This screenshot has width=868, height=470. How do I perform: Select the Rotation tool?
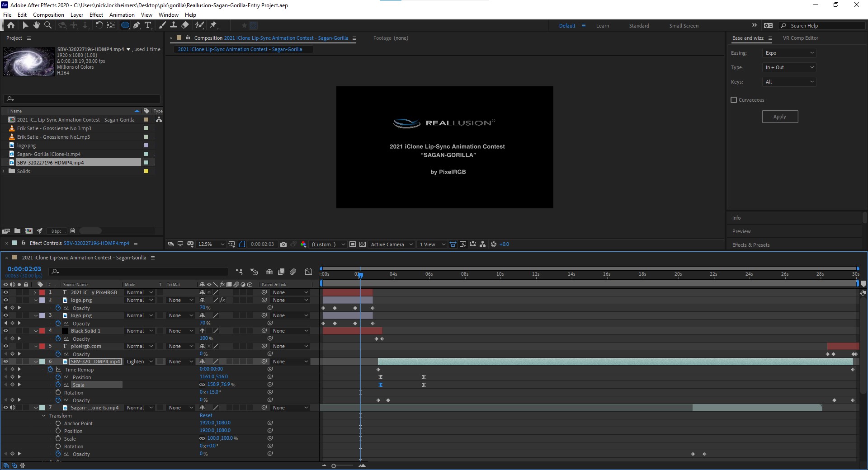(99, 25)
